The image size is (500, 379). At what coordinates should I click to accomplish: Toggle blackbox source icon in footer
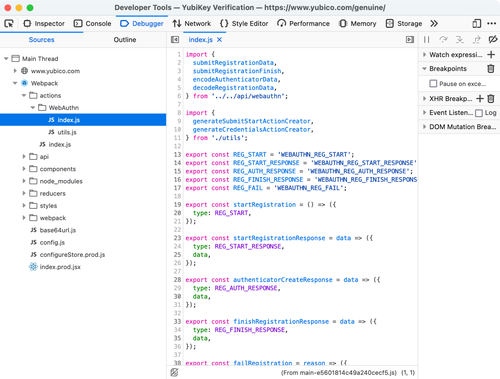pos(174,372)
